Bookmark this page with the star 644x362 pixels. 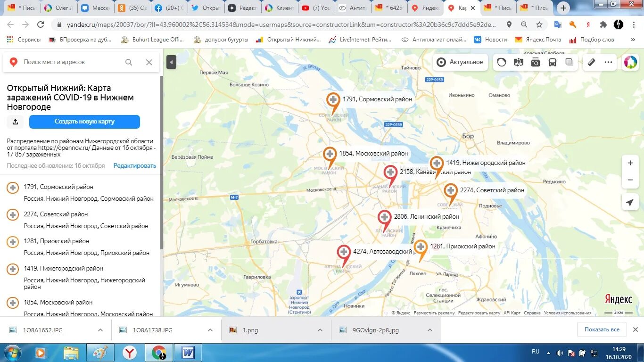click(x=539, y=25)
